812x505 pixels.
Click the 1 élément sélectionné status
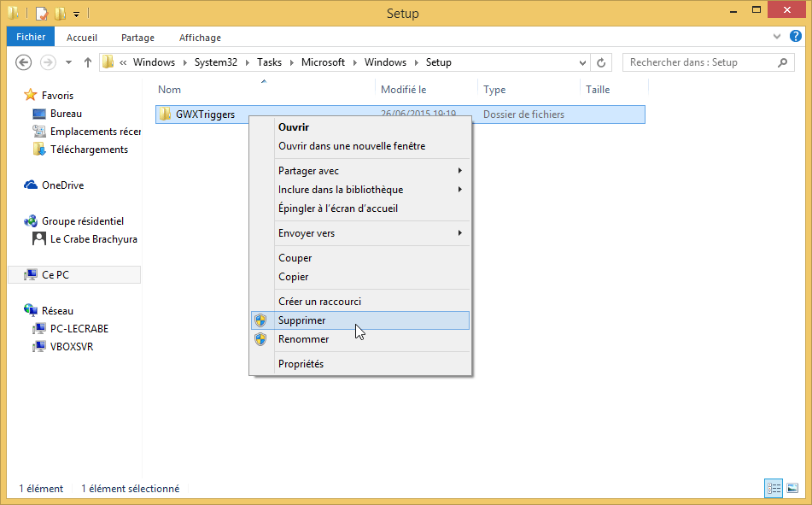(131, 489)
